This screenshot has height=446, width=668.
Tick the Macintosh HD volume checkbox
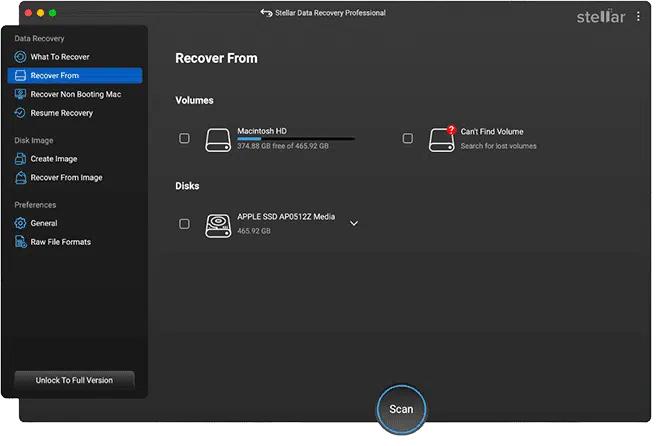coord(184,138)
